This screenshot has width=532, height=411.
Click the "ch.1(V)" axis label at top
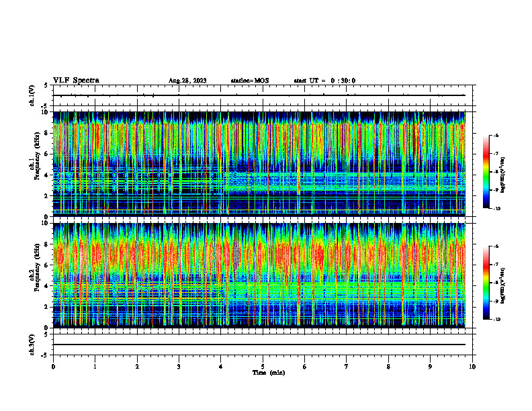coord(32,95)
